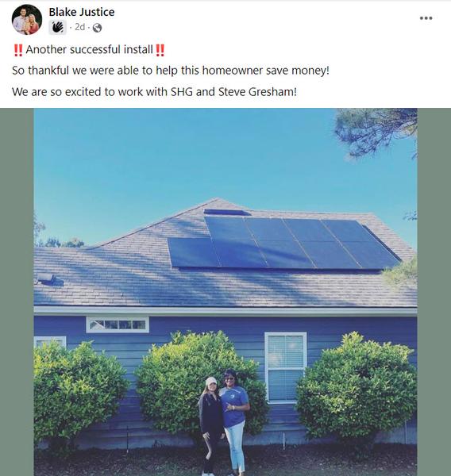The image size is (451, 476).
Task: Click the waving hand badge icon
Action: [57, 27]
